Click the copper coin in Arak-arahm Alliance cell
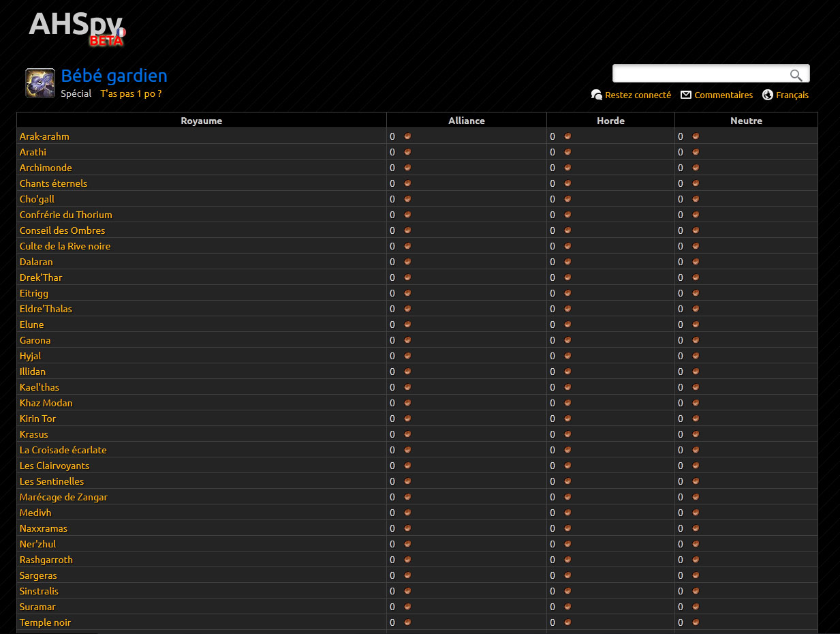 (x=407, y=136)
